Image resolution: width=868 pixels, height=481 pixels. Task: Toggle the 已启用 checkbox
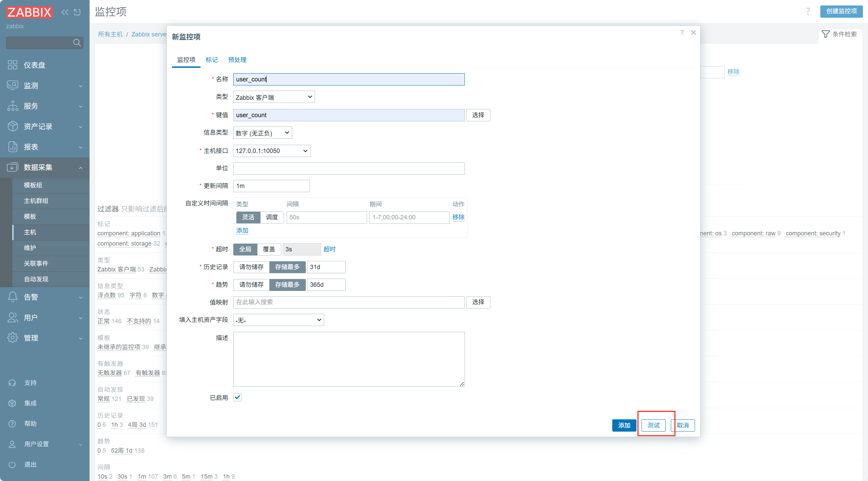tap(237, 397)
